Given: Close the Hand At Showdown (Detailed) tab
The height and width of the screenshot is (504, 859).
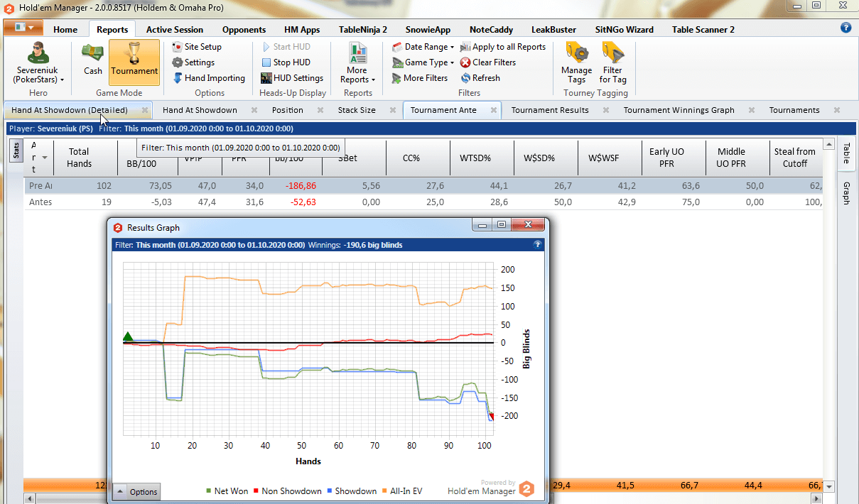Looking at the screenshot, I should click(x=145, y=110).
